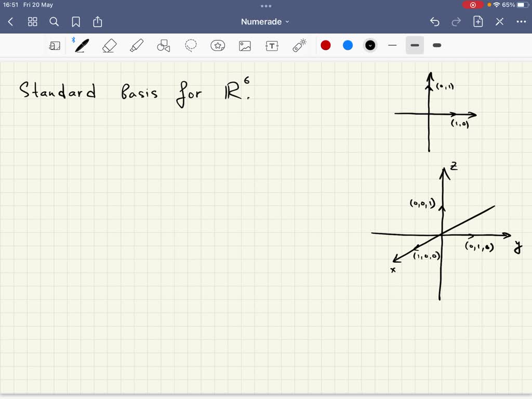This screenshot has width=532, height=399.
Task: Activate the Lasso selection tool
Action: [191, 45]
